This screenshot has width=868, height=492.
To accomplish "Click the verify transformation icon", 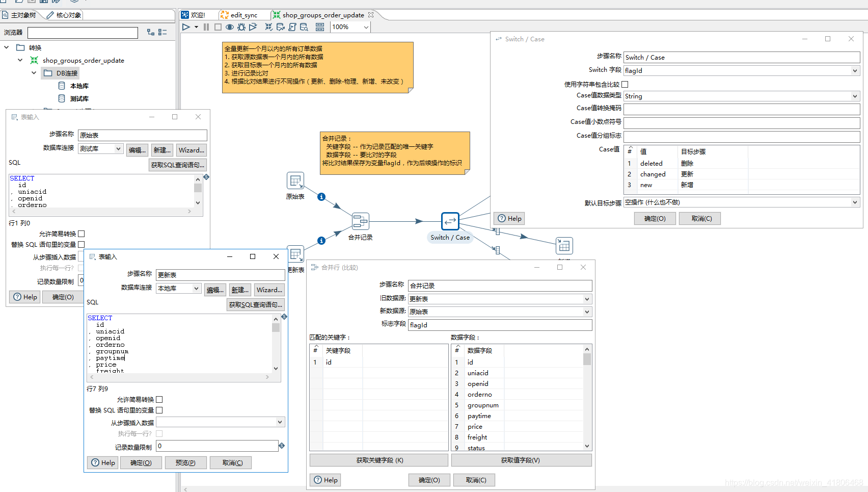I will 269,27.
